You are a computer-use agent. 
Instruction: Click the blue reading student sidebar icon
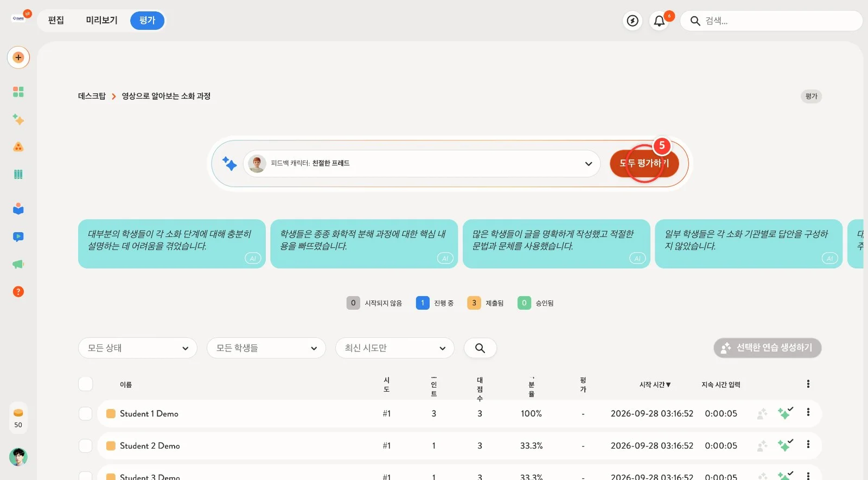[x=18, y=209]
